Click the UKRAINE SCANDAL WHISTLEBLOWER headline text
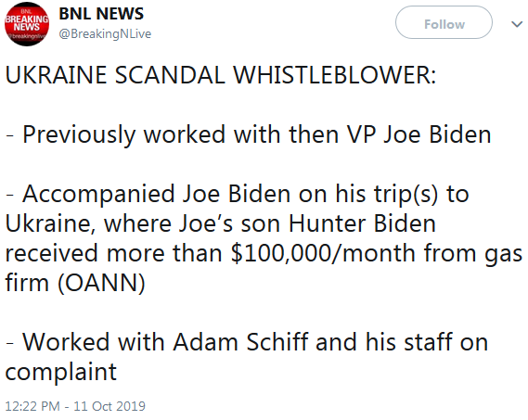This screenshot has width=528, height=420. click(x=221, y=74)
